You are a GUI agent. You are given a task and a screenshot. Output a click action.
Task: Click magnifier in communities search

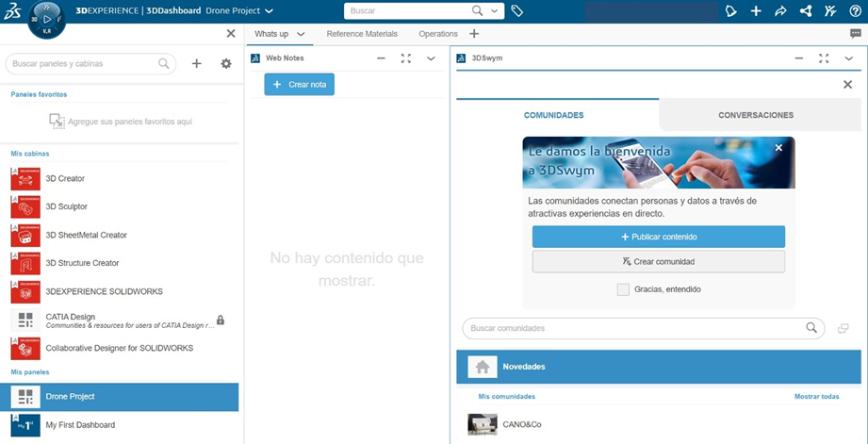(x=811, y=328)
